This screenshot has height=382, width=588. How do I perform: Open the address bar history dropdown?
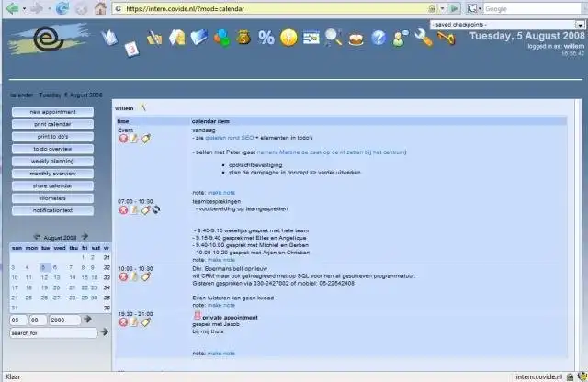click(x=442, y=8)
